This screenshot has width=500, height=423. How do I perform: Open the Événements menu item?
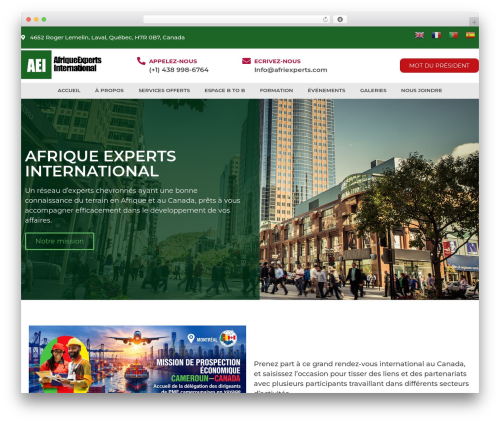[x=326, y=90]
